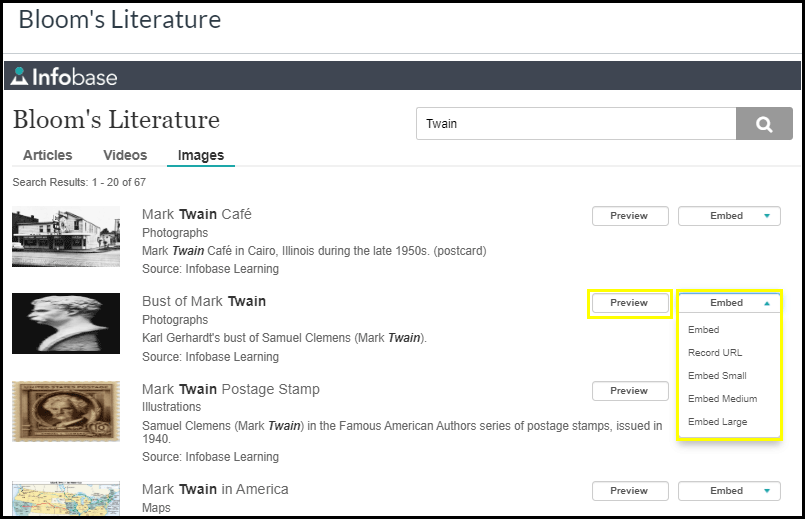Open the Mark Twain Café thumbnail
Viewport: 805px width, 519px height.
click(x=66, y=237)
